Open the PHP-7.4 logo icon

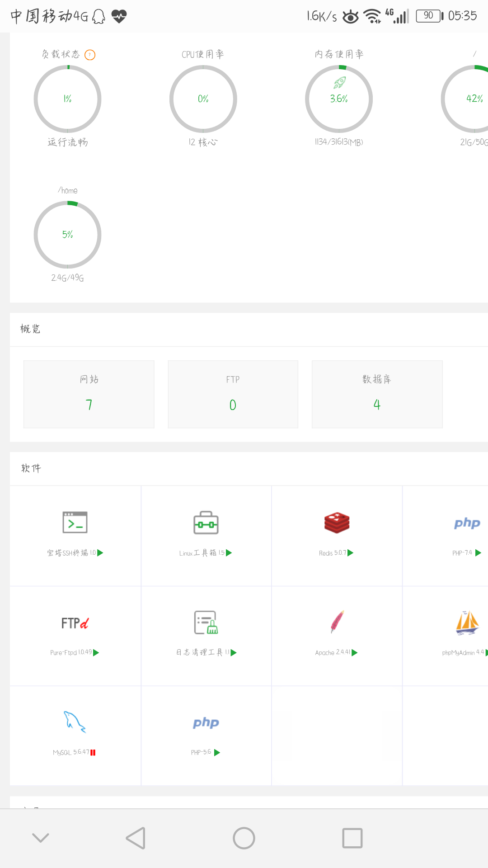(467, 523)
